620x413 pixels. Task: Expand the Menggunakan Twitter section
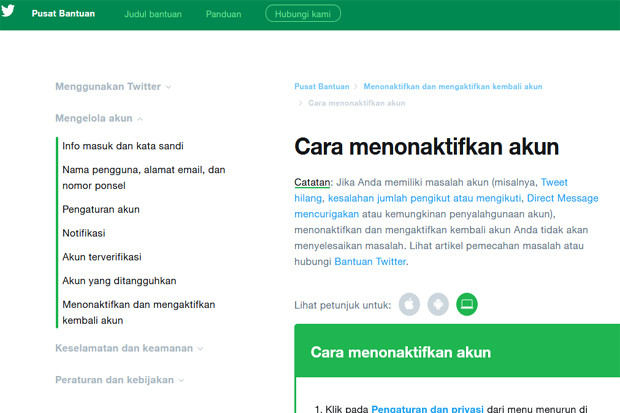113,86
